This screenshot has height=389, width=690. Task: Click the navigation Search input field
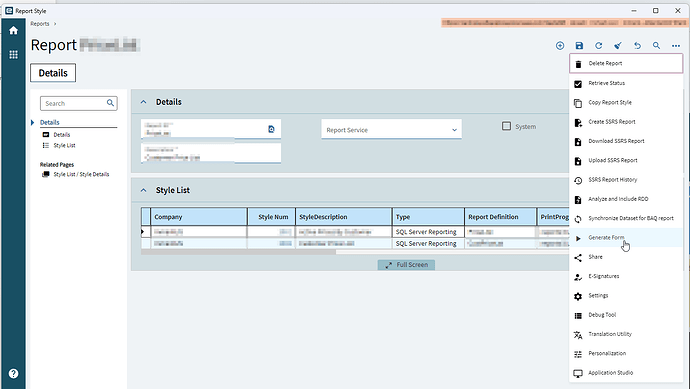(x=78, y=103)
